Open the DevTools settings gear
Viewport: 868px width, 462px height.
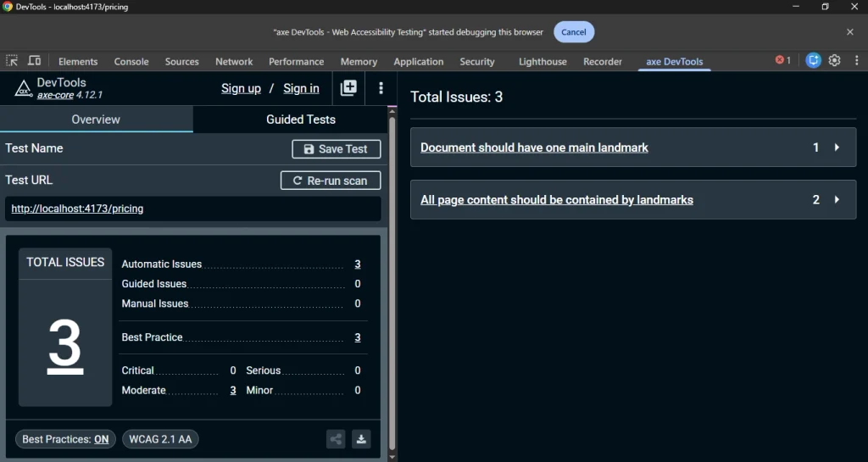[x=834, y=61]
